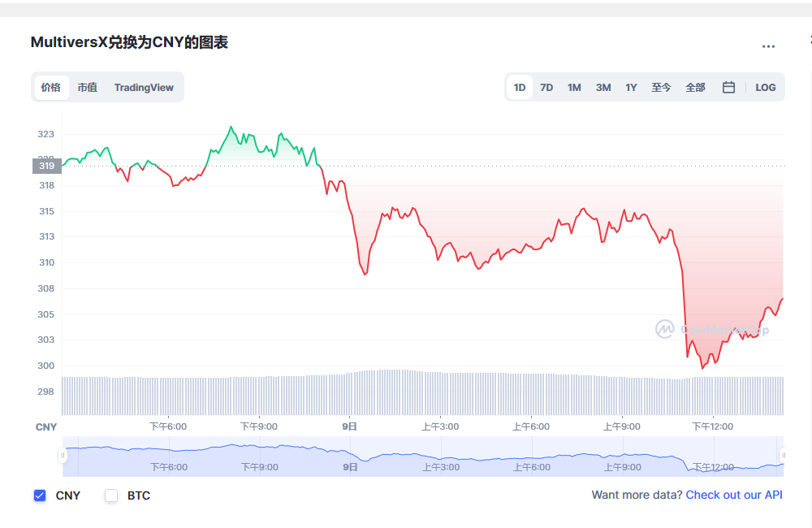Click the 300 price axis label
Image resolution: width=812 pixels, height=528 pixels.
pos(45,366)
